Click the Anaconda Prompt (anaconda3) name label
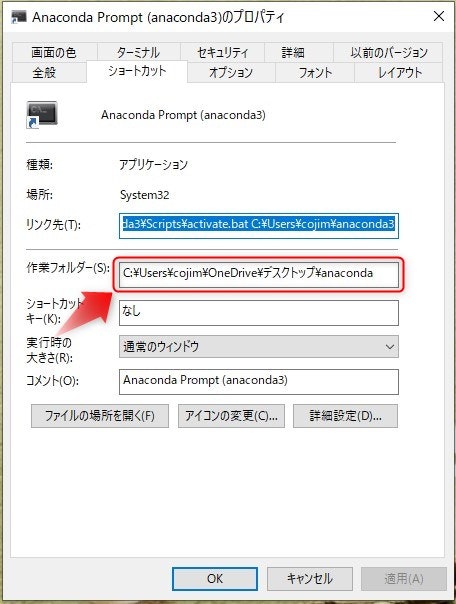Viewport: 456px width, 604px height. tap(183, 115)
